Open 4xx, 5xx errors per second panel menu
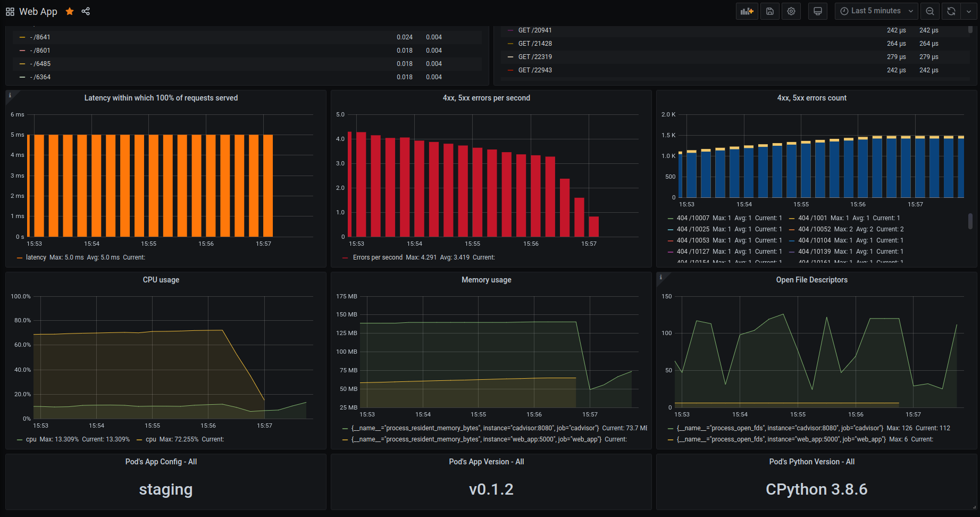 [x=487, y=98]
